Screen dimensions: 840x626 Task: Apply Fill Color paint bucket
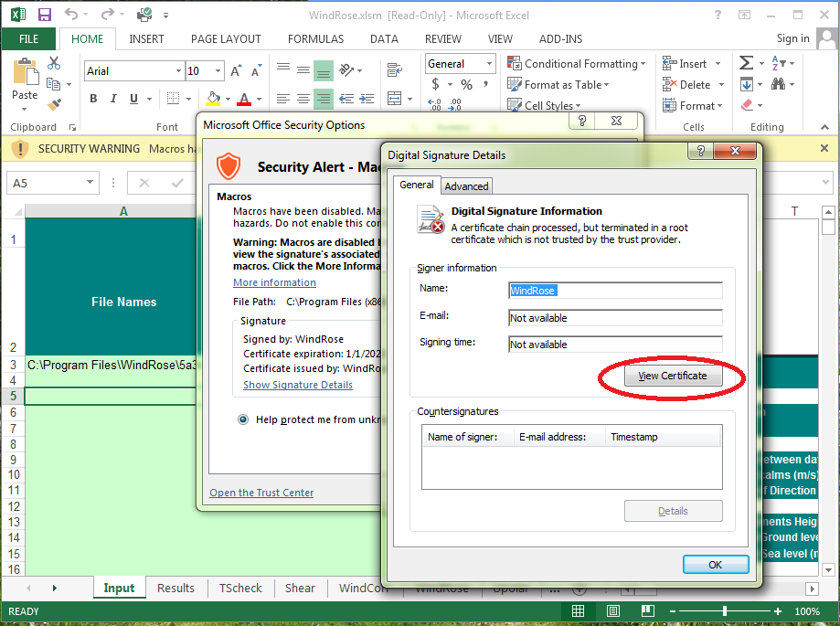tap(213, 99)
